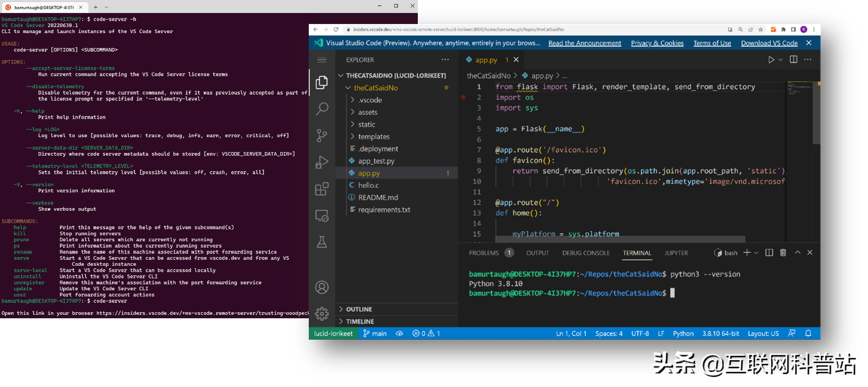Click the browser address bar URL

(458, 29)
